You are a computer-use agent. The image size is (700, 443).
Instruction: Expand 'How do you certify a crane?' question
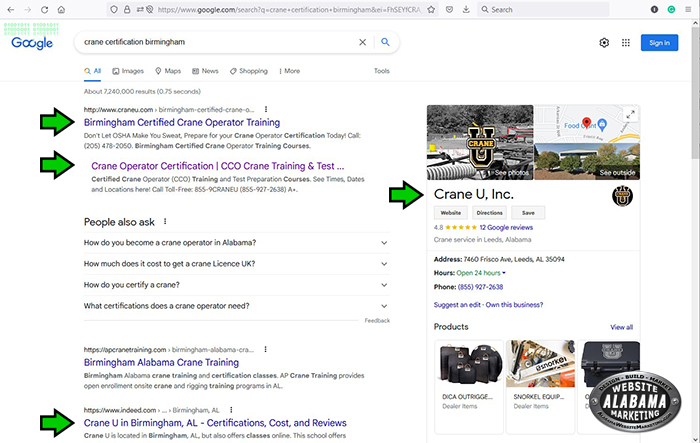pos(237,285)
